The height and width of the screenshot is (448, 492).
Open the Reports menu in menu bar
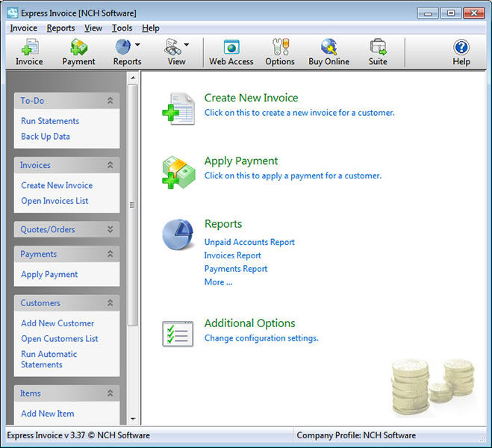(x=60, y=28)
